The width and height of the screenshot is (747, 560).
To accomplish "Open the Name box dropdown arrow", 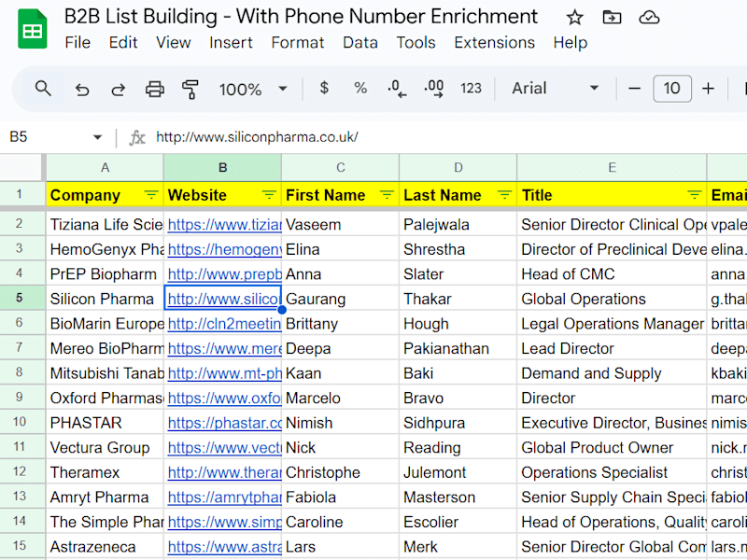I will 98,137.
